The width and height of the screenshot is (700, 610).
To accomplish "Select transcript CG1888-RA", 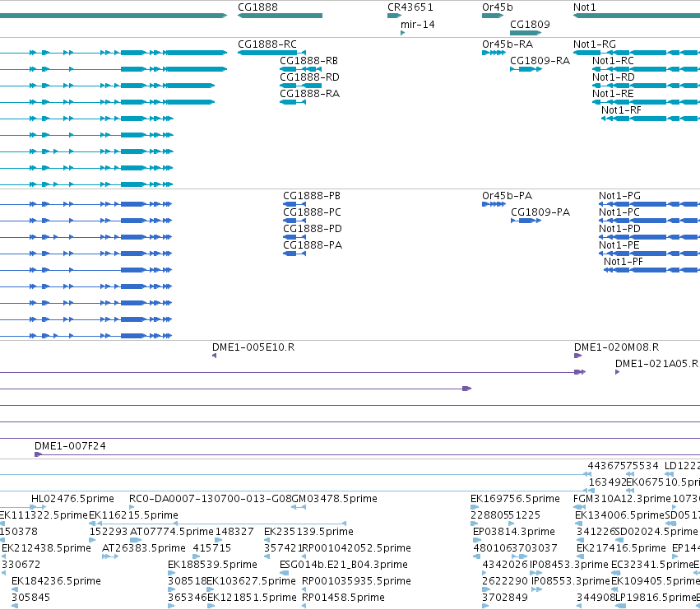I will [x=292, y=102].
